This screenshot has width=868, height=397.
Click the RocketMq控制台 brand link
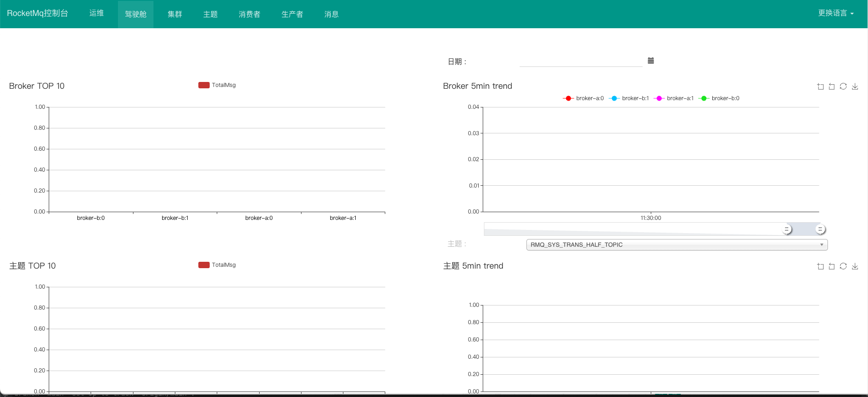[x=37, y=13]
